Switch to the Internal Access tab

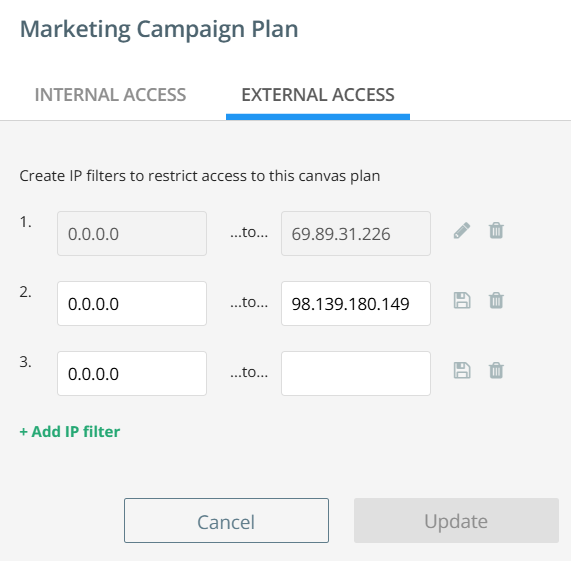click(110, 95)
